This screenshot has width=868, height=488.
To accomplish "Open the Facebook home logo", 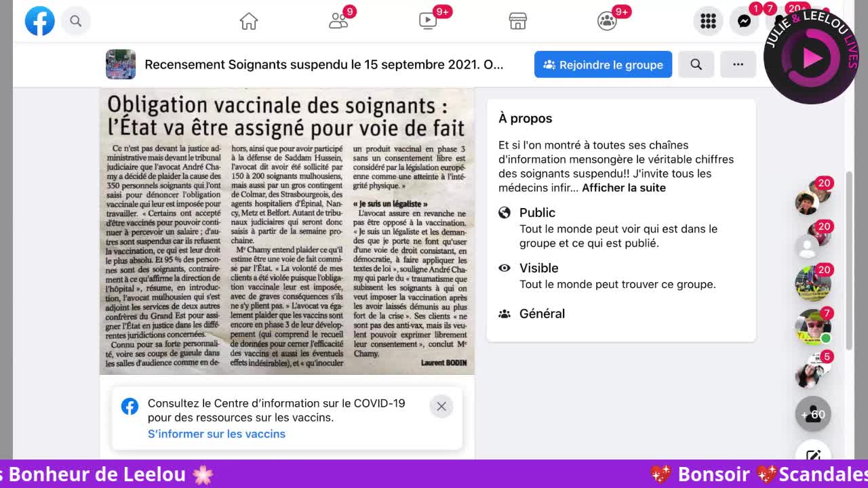I will (x=39, y=21).
